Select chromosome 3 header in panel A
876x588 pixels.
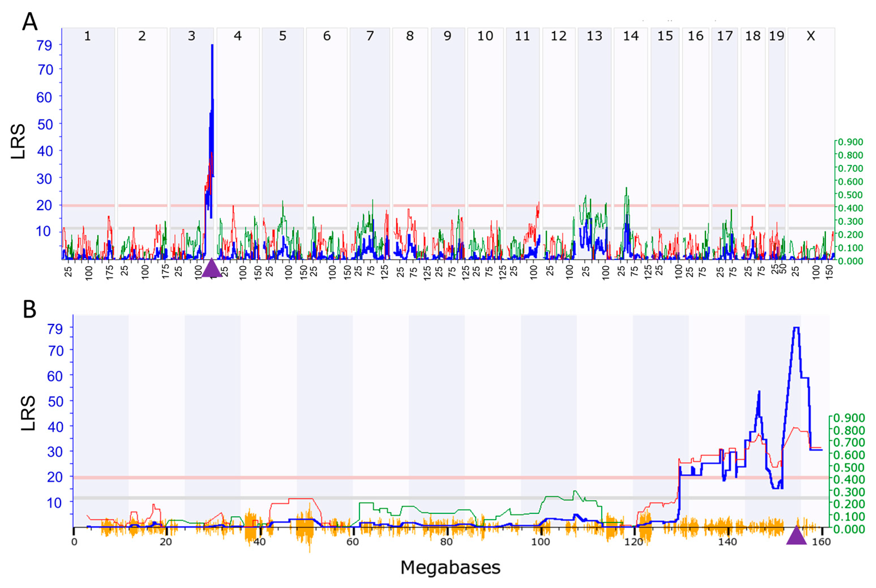coord(191,36)
